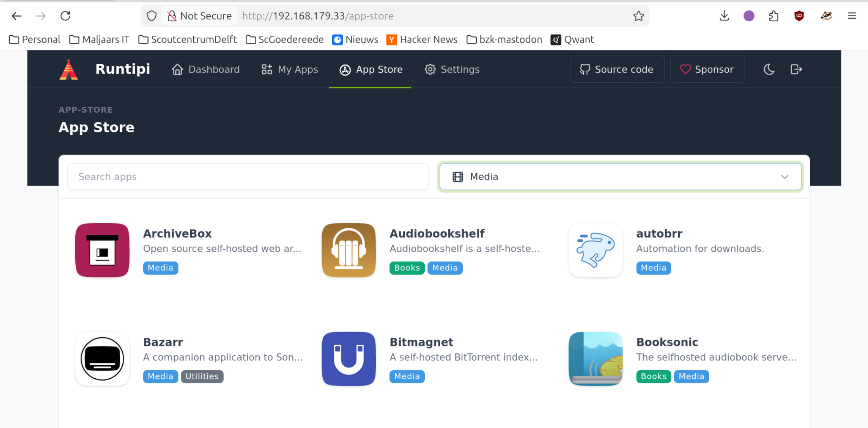The height and width of the screenshot is (428, 868).
Task: Click the Bitmagnet magnet icon
Action: [x=349, y=358]
